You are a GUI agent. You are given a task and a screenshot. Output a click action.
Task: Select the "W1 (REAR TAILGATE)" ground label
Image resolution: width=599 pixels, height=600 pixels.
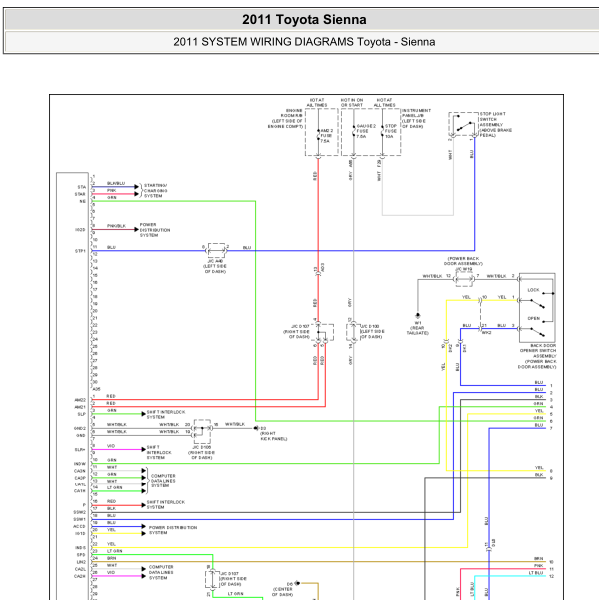point(418,328)
